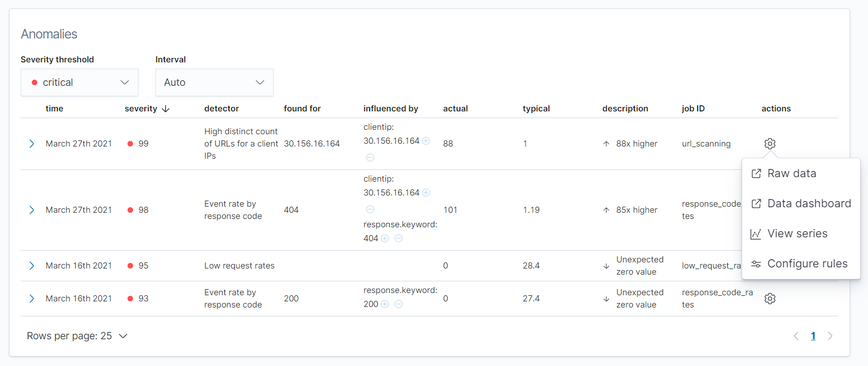Open the Severity threshold dropdown
The height and width of the screenshot is (366, 868).
tap(79, 82)
